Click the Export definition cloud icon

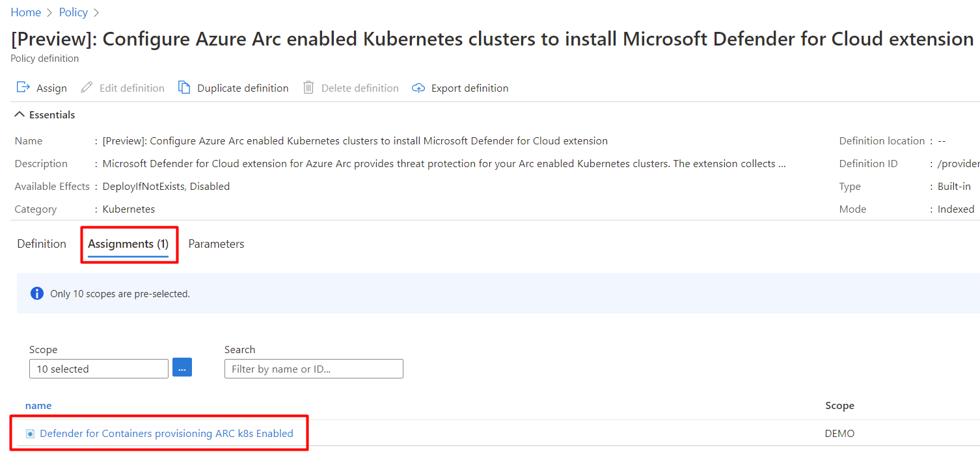(418, 88)
